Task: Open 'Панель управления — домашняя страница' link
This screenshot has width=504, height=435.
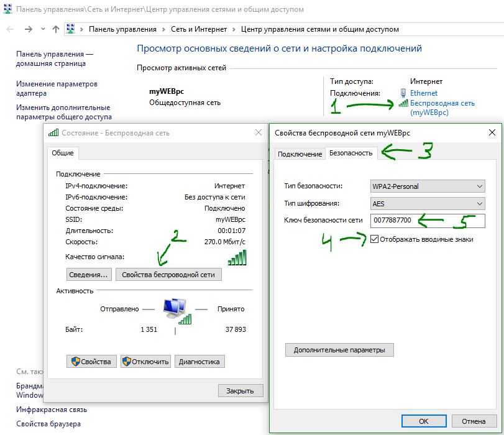Action: click(54, 58)
